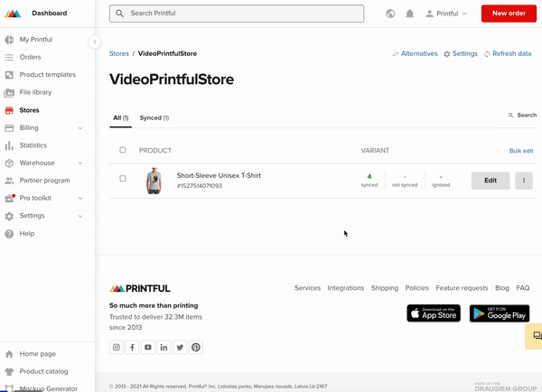Open Services footer menu item

coord(307,288)
